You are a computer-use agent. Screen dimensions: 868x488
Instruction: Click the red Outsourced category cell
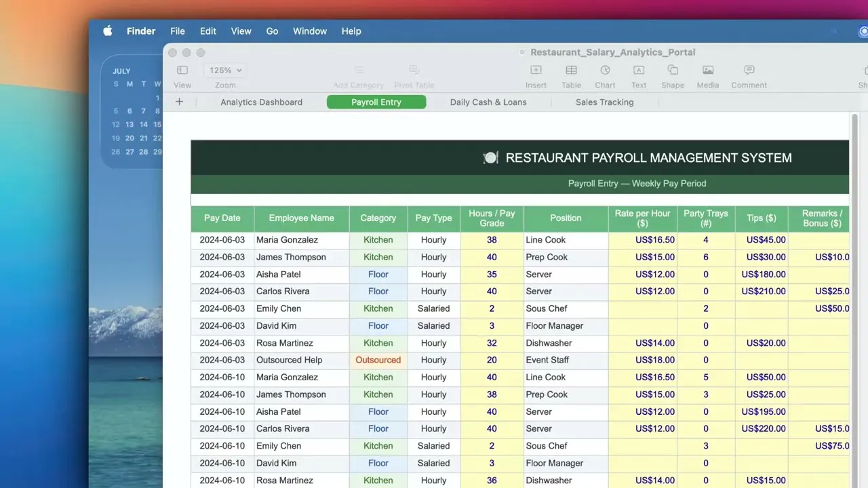click(378, 360)
